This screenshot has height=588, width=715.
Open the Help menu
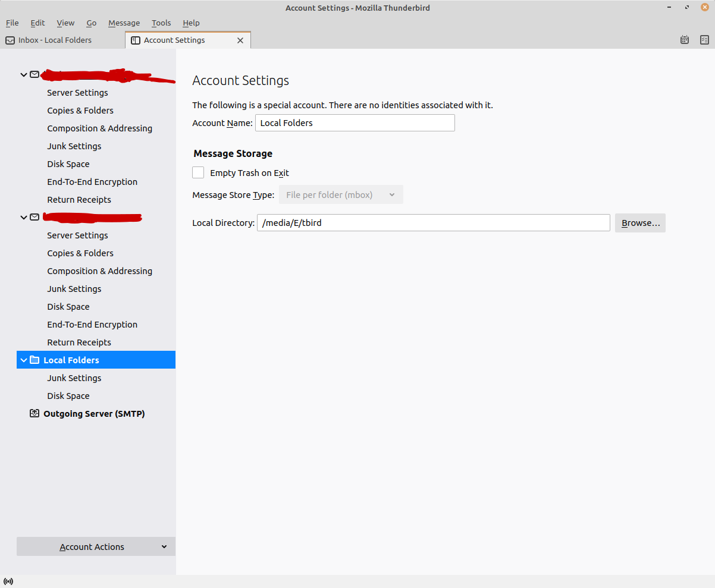point(191,23)
